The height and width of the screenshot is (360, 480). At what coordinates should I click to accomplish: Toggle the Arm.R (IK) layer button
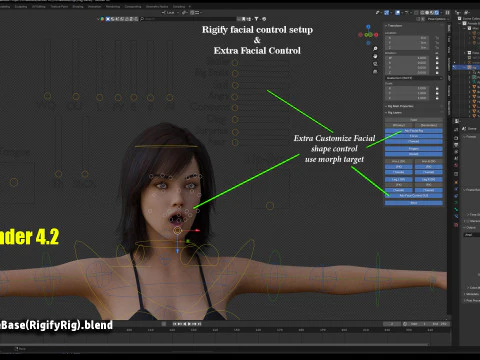pyautogui.click(x=429, y=161)
